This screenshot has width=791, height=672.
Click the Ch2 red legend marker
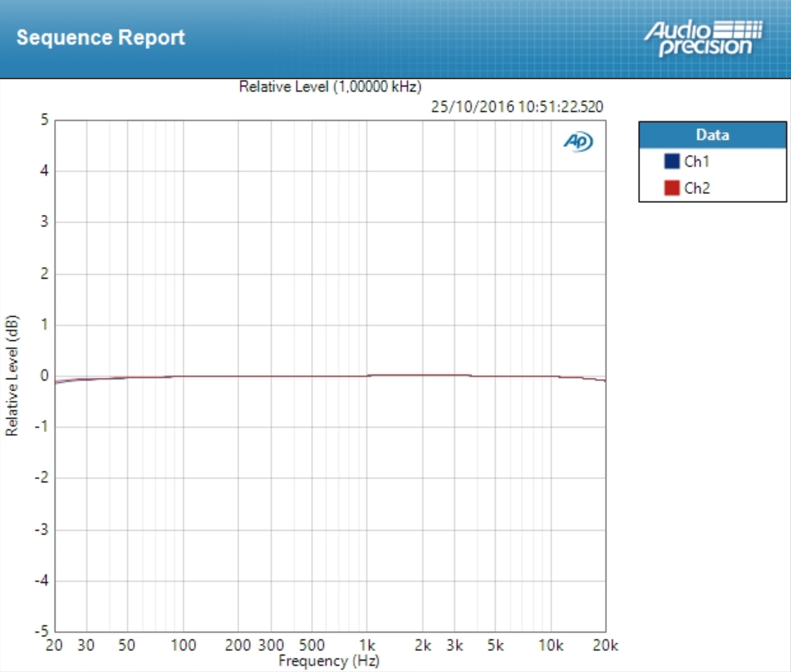(x=671, y=188)
